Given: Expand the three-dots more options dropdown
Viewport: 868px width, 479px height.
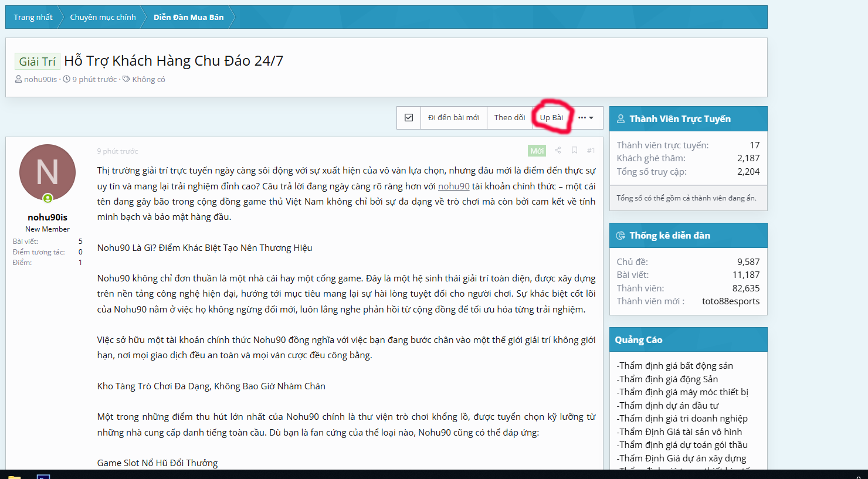Looking at the screenshot, I should click(585, 118).
